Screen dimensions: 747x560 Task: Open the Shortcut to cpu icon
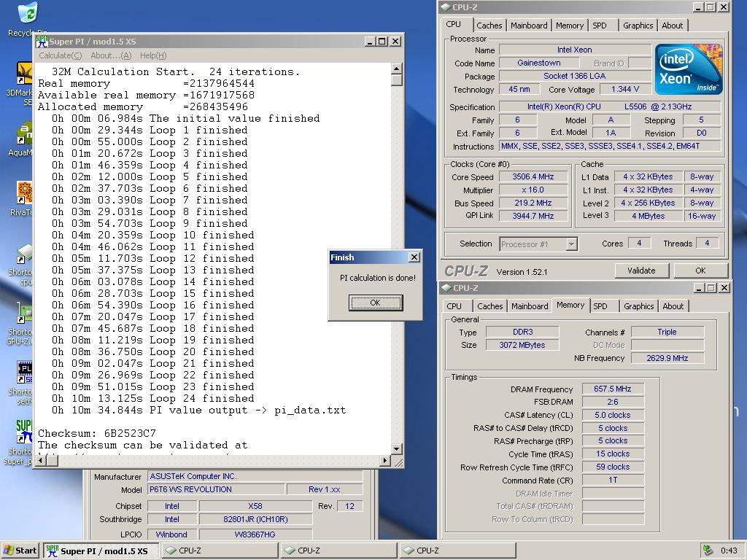24,253
